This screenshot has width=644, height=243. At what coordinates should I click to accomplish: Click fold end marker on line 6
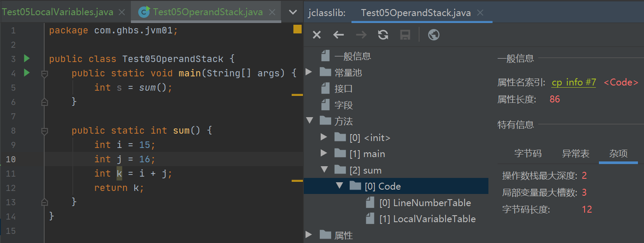[x=44, y=102]
